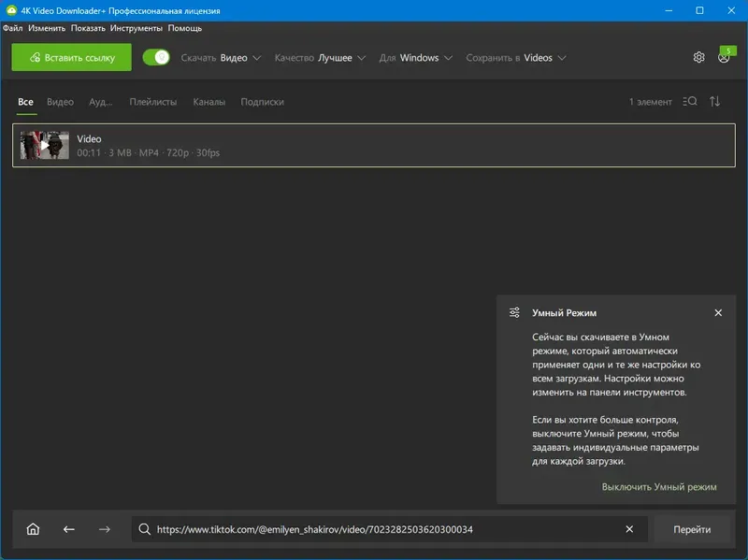Close the Умный Режим popup
The image size is (748, 560).
coord(718,313)
